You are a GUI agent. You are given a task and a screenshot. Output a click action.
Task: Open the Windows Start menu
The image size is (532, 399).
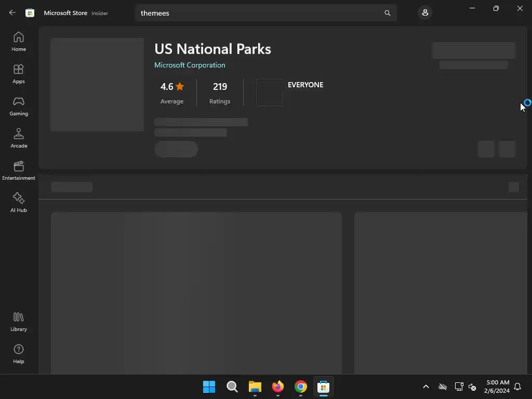tap(209, 387)
